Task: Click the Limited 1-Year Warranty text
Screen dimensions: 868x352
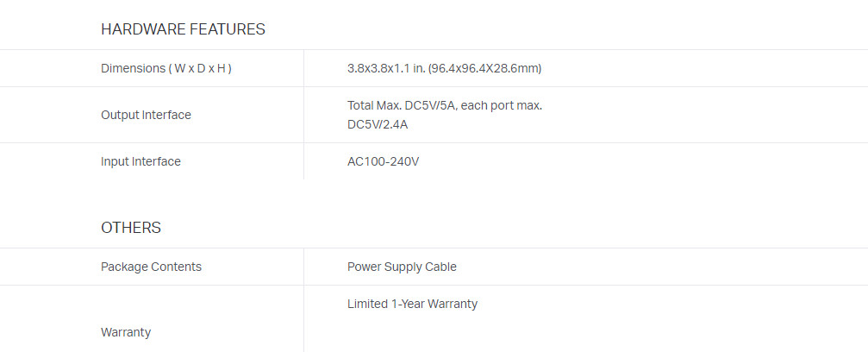Action: click(x=412, y=305)
